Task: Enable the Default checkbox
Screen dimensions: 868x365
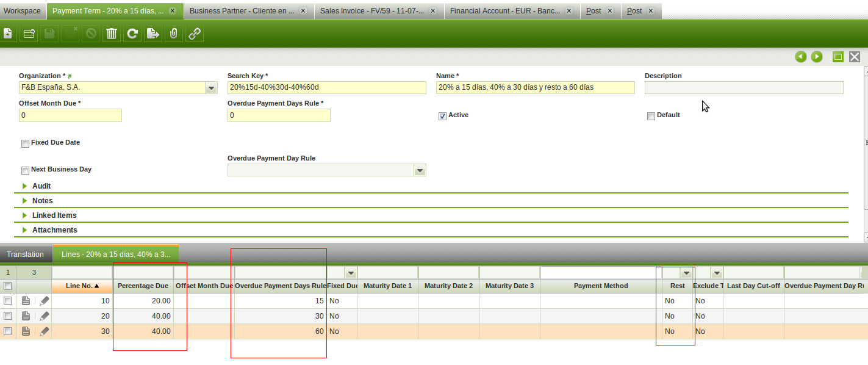Action: pos(651,116)
